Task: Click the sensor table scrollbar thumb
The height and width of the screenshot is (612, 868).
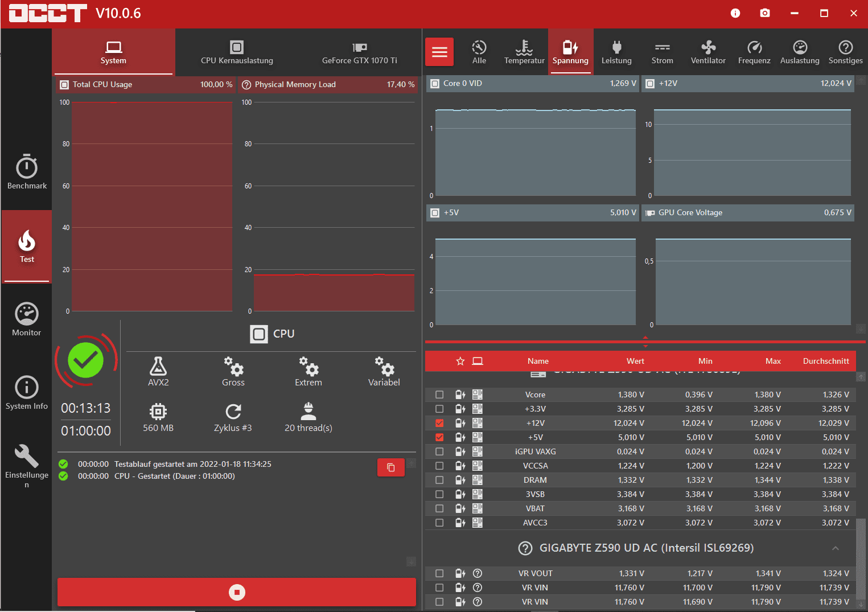Action: click(861, 558)
